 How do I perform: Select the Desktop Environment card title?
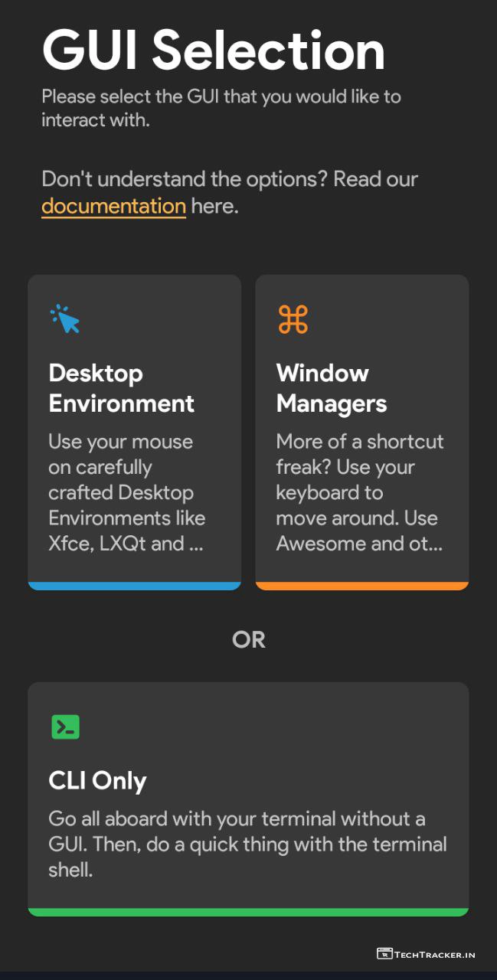122,388
